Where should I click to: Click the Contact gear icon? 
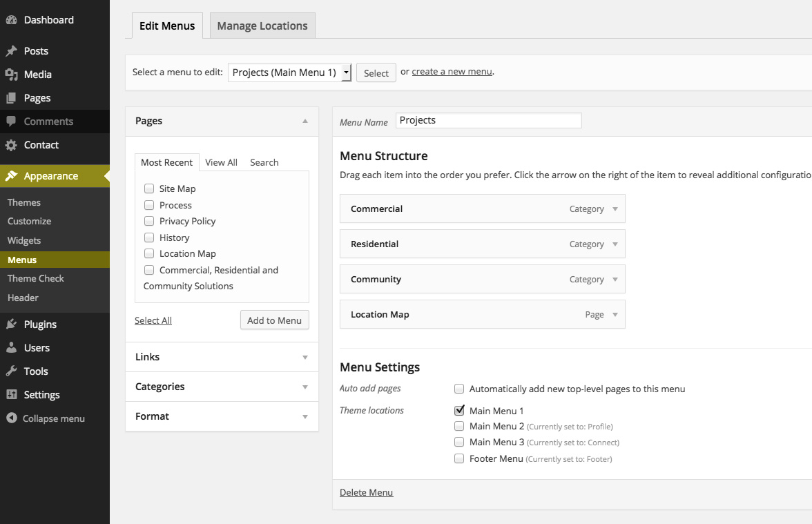click(x=11, y=145)
